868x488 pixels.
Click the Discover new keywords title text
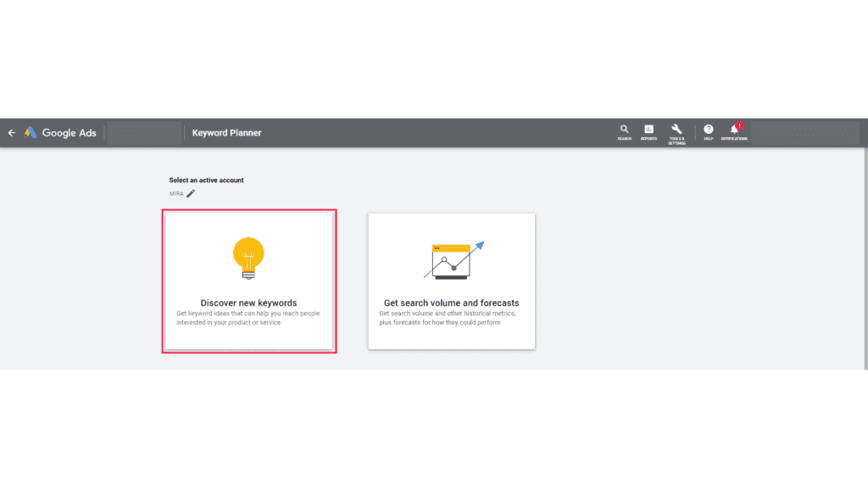pyautogui.click(x=248, y=302)
